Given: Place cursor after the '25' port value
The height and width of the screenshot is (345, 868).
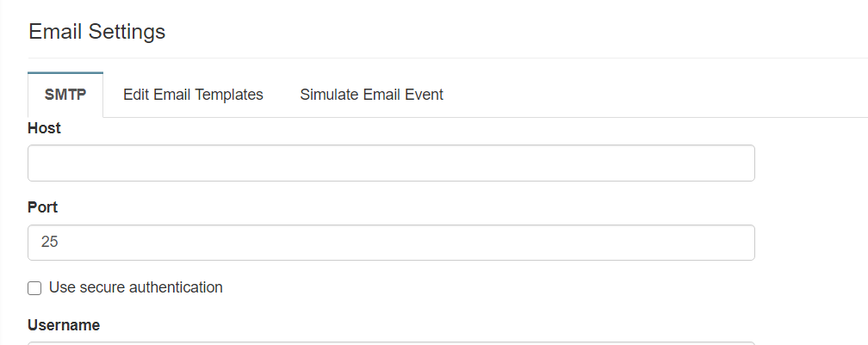Looking at the screenshot, I should pos(60,243).
